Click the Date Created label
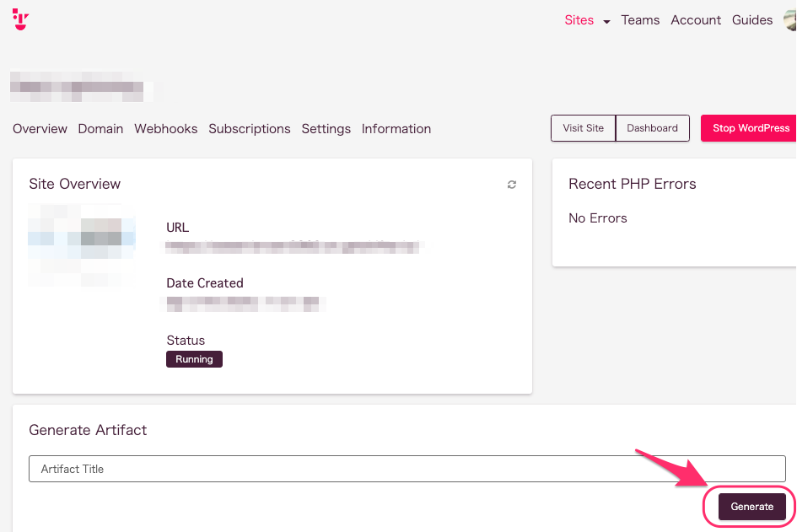This screenshot has height=532, width=797. tap(205, 283)
